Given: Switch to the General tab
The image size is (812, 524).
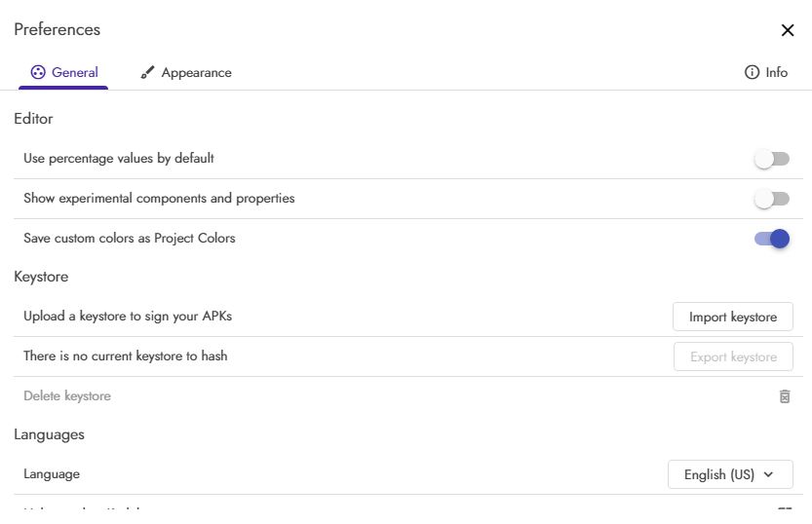Looking at the screenshot, I should coord(64,72).
